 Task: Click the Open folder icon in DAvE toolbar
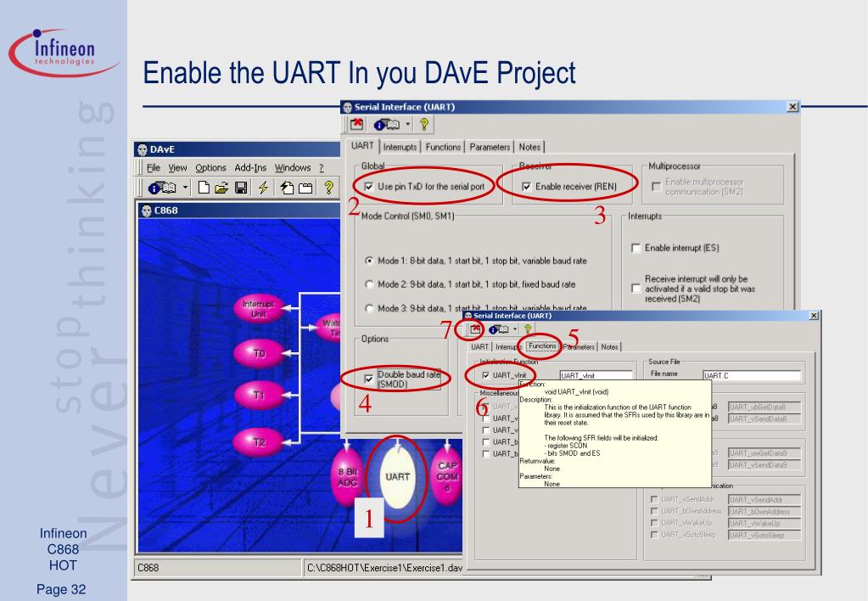click(x=222, y=188)
